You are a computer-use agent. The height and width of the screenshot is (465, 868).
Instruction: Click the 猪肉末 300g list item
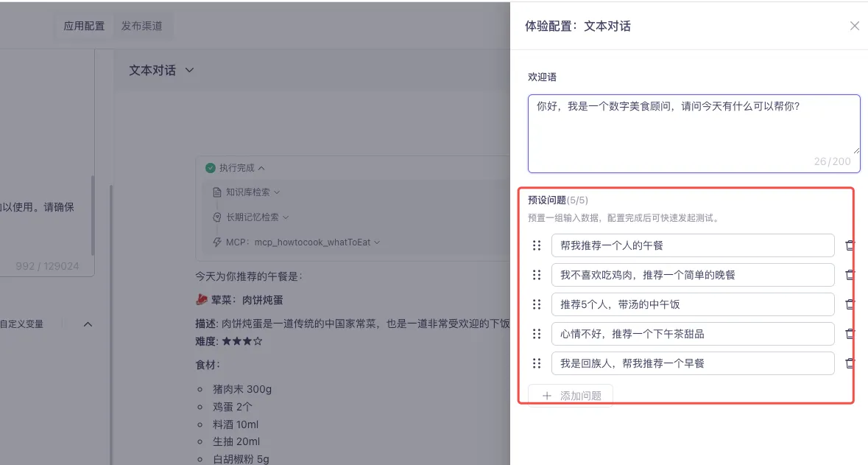[x=242, y=389]
